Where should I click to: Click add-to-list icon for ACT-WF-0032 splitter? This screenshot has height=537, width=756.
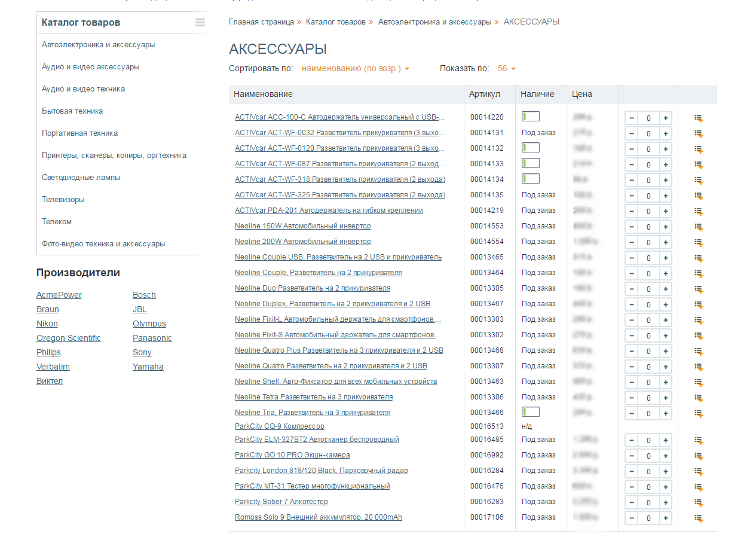tap(699, 134)
